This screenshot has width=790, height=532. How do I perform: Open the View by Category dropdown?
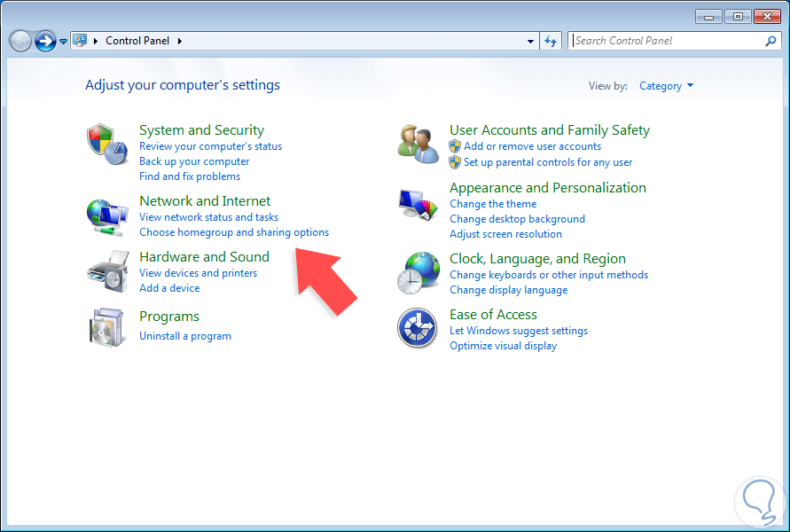point(666,86)
